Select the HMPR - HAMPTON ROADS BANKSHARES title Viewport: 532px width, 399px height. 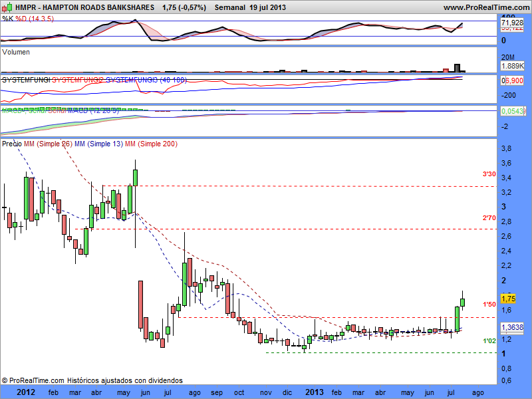click(x=84, y=7)
